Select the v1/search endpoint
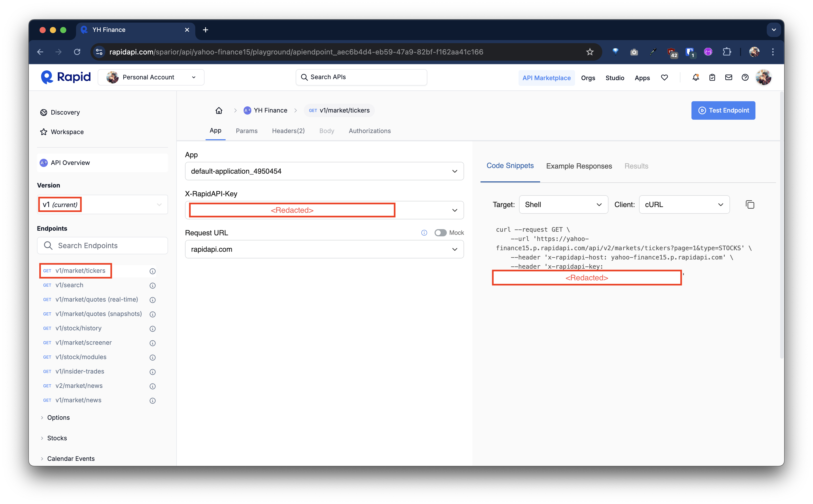This screenshot has width=813, height=504. click(x=69, y=285)
